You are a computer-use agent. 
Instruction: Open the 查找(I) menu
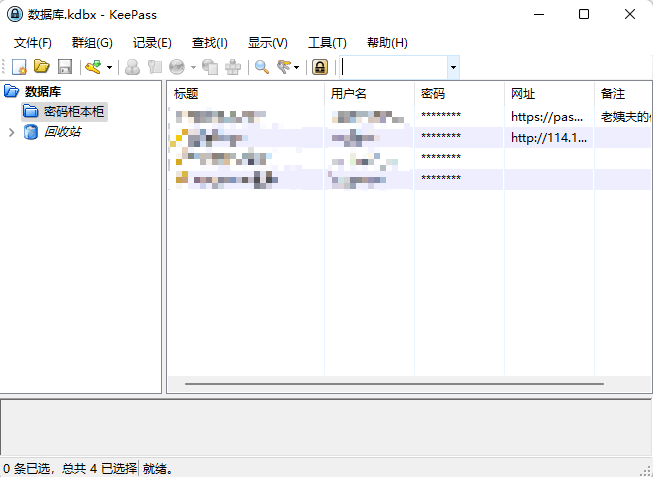point(209,42)
